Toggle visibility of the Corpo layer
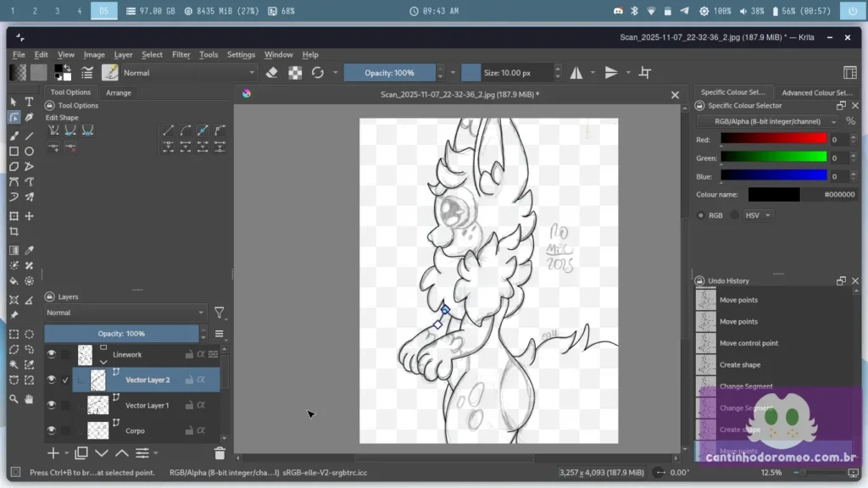The image size is (868, 488). 52,430
